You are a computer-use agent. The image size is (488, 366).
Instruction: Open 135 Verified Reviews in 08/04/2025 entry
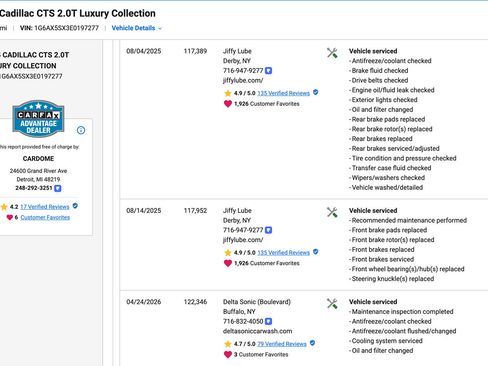[x=284, y=93]
